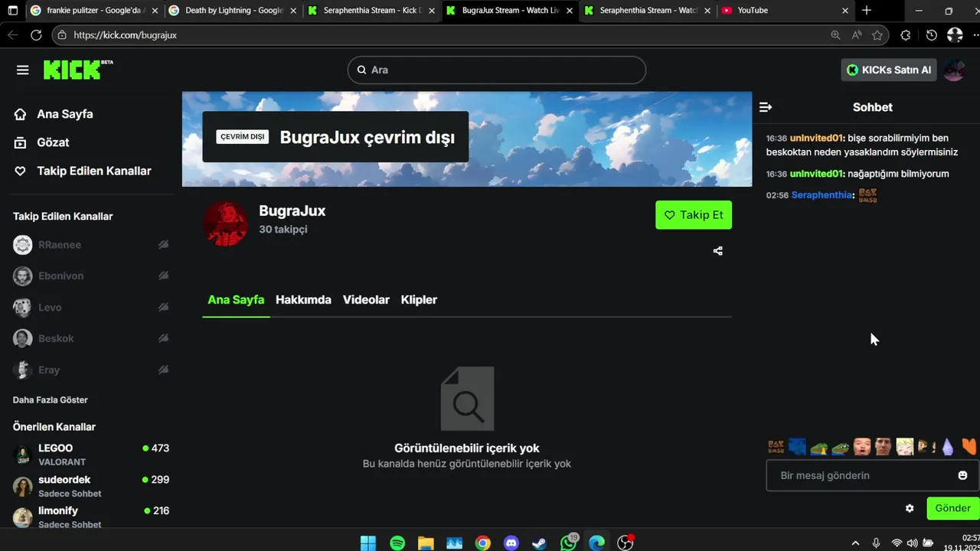The height and width of the screenshot is (551, 980).
Task: Open the browser history clock icon
Action: [x=931, y=35]
